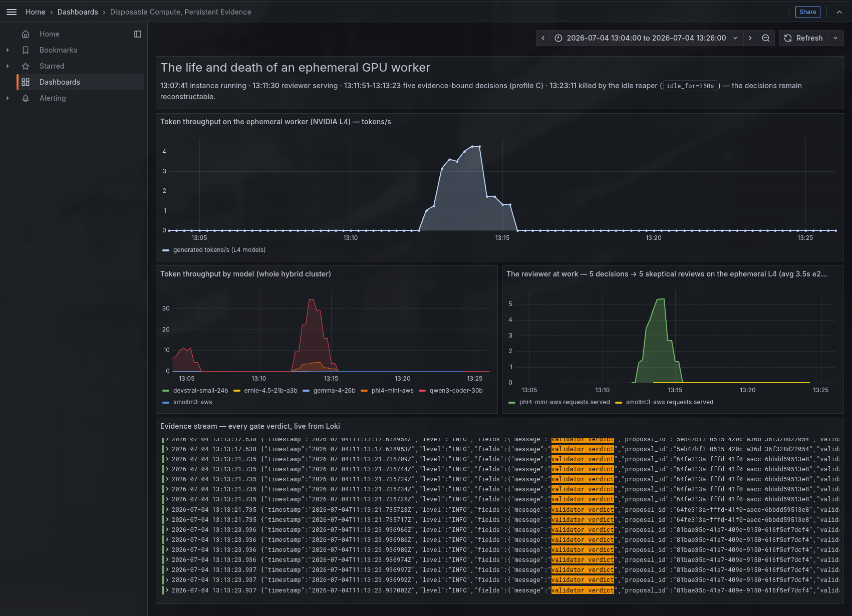Open Starred in the sidebar
The height and width of the screenshot is (616, 852).
click(52, 66)
